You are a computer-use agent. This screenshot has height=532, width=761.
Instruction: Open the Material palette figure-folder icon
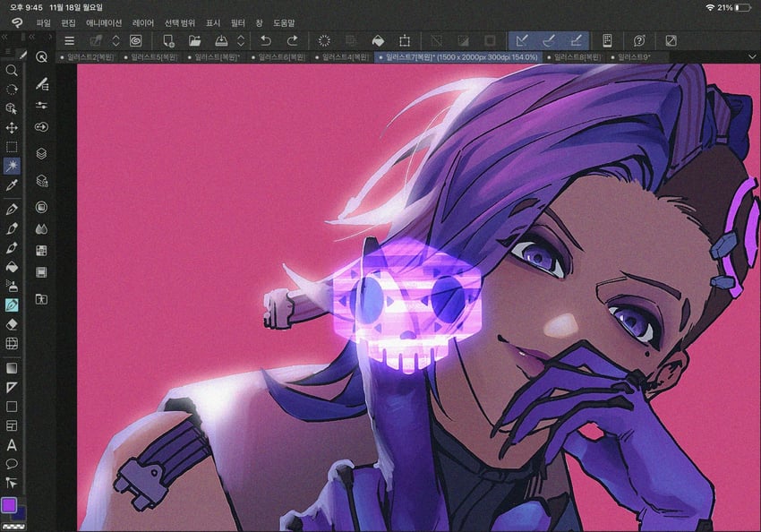pyautogui.click(x=42, y=299)
